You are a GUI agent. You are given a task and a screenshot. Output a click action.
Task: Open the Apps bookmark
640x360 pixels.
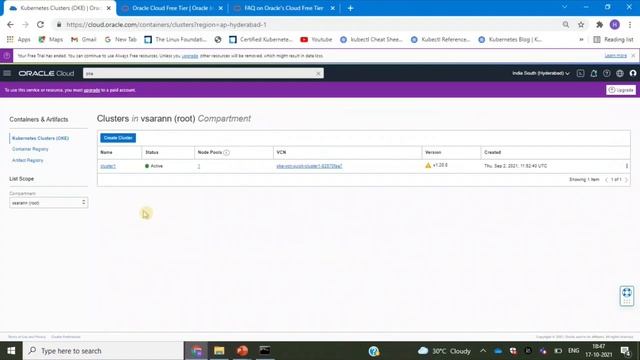click(x=18, y=40)
